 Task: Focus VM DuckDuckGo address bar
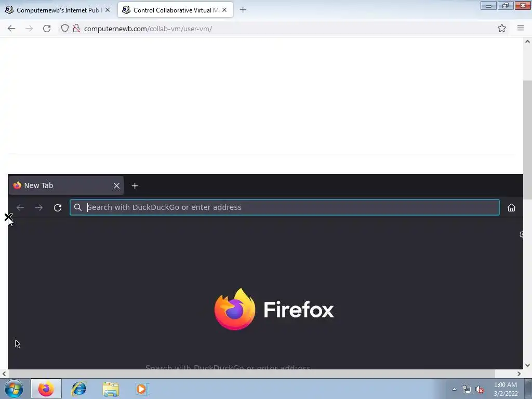coord(285,207)
